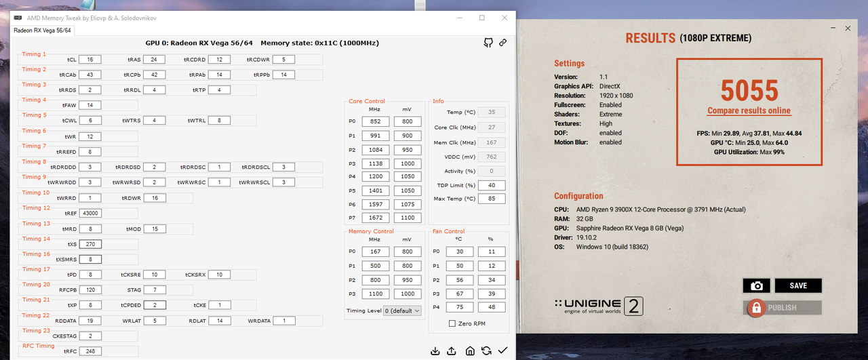Click Core Control P5 MHz field 1401
The width and height of the screenshot is (868, 360).
point(374,191)
